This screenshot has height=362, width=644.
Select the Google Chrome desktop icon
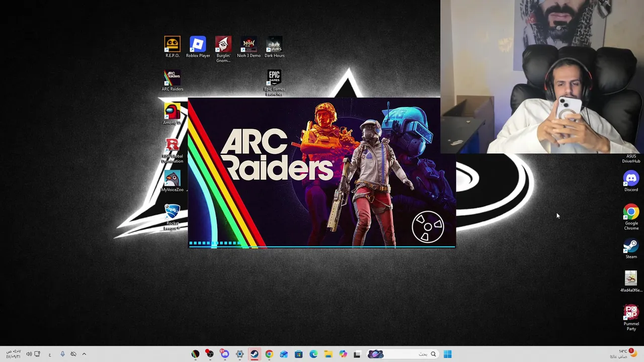click(x=631, y=217)
